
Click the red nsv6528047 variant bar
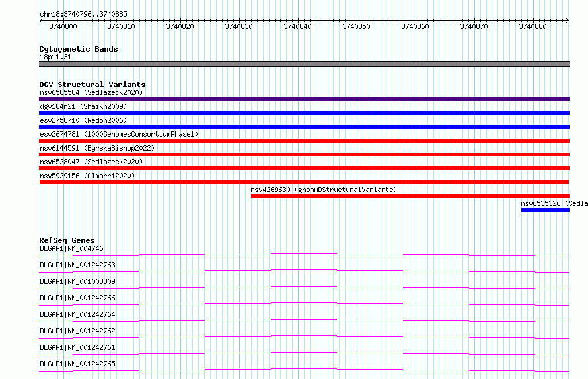coord(304,168)
